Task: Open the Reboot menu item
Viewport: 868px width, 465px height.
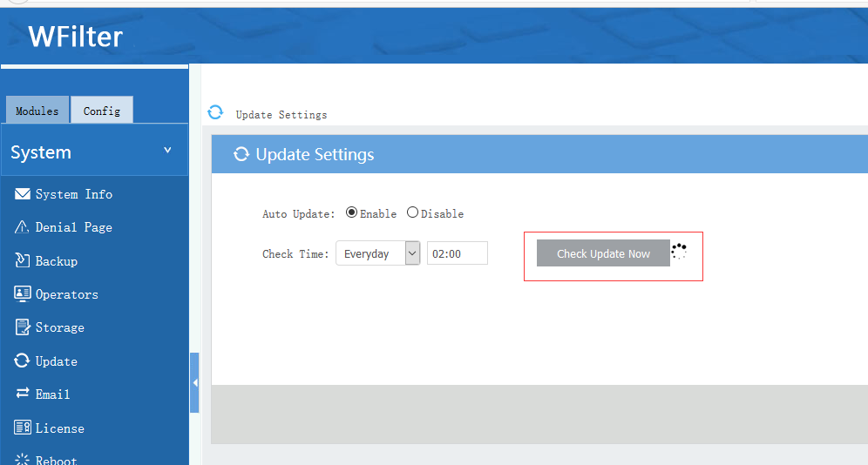Action: pyautogui.click(x=56, y=460)
